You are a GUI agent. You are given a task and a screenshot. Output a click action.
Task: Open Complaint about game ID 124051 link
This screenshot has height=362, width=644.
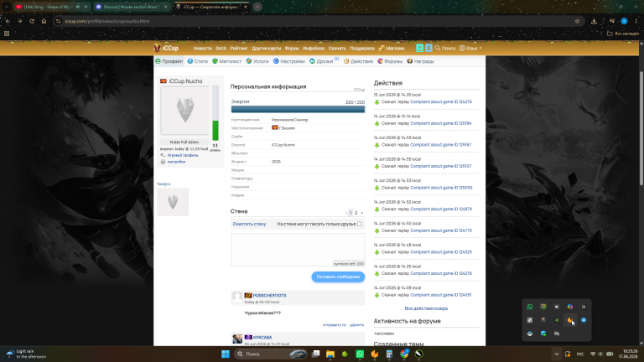(441, 295)
